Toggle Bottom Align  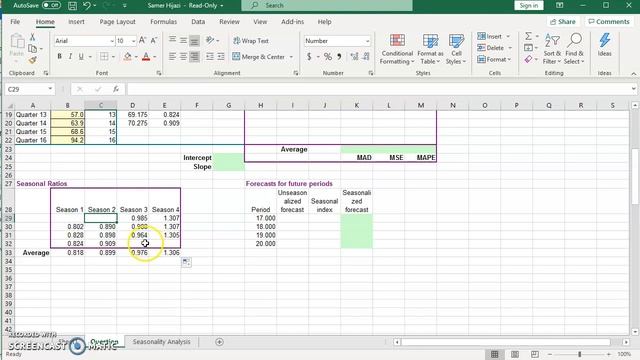click(x=194, y=40)
